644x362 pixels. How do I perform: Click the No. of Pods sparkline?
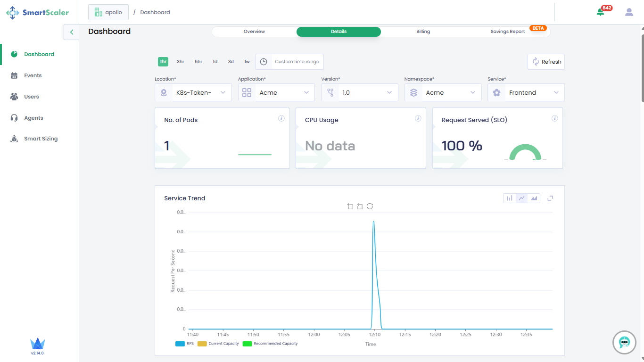[255, 154]
